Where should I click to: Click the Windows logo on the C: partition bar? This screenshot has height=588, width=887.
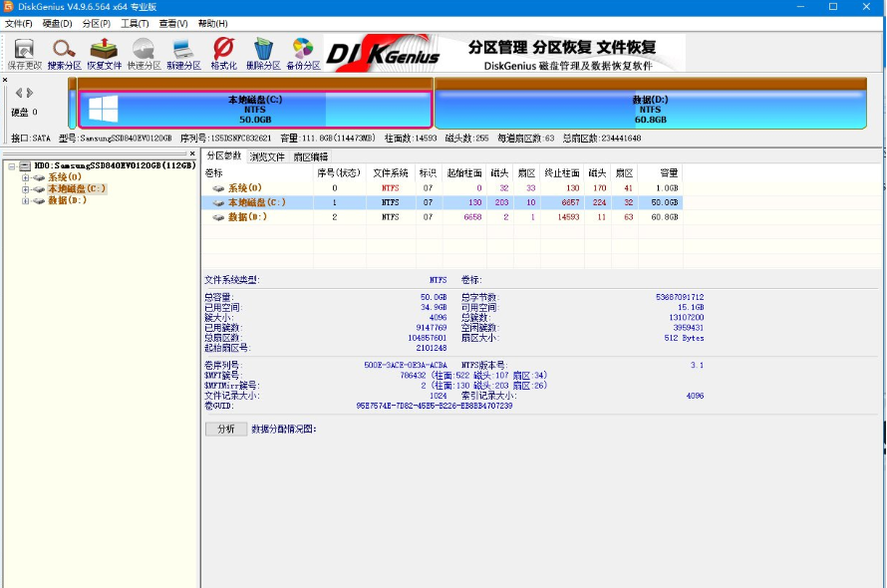(x=104, y=109)
